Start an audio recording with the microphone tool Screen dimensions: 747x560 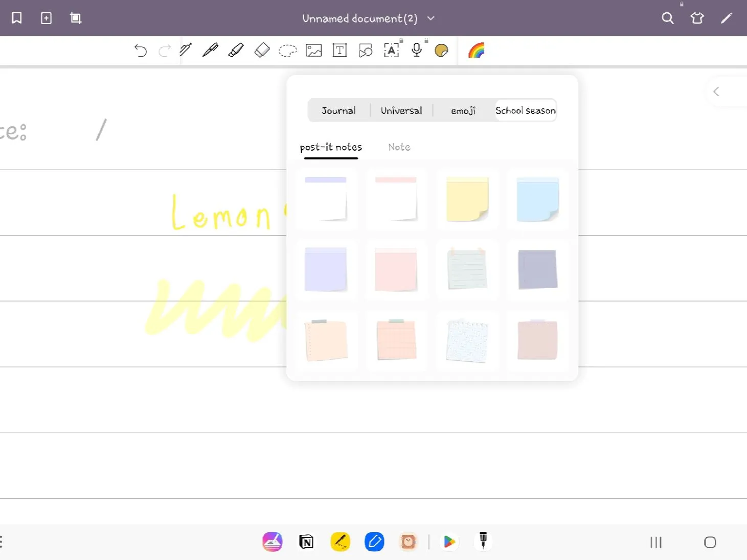tap(416, 50)
